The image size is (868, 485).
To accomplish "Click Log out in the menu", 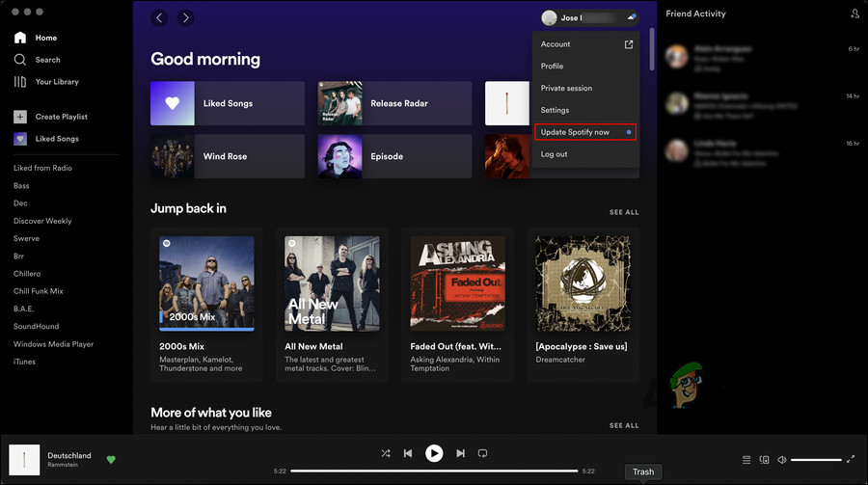I will [x=555, y=154].
